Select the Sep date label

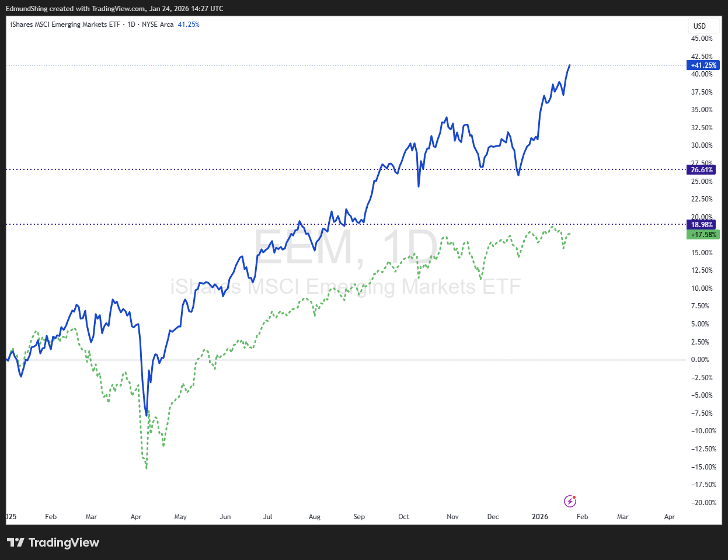[359, 517]
